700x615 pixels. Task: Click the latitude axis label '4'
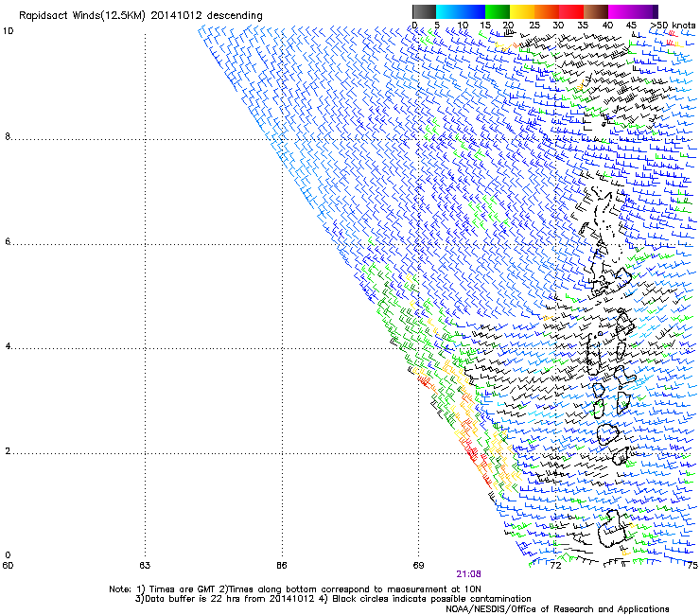click(8, 346)
